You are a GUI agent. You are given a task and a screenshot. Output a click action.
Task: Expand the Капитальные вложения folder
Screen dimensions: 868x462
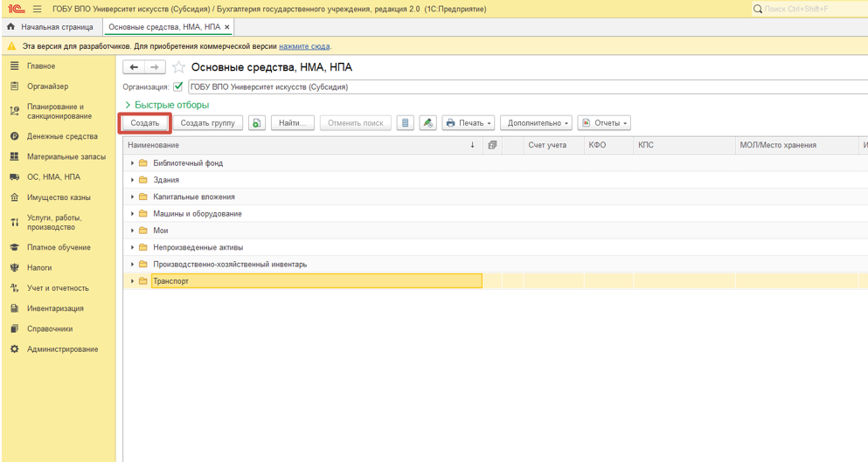pos(132,197)
